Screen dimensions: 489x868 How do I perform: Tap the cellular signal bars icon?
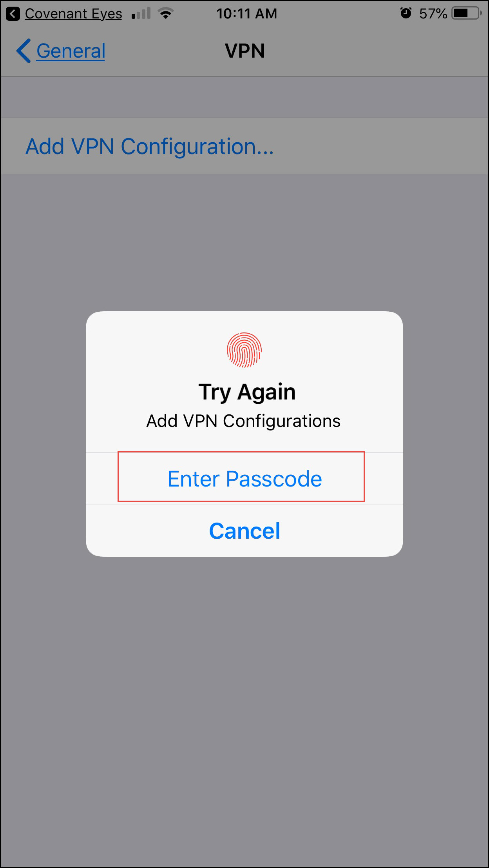point(141,14)
